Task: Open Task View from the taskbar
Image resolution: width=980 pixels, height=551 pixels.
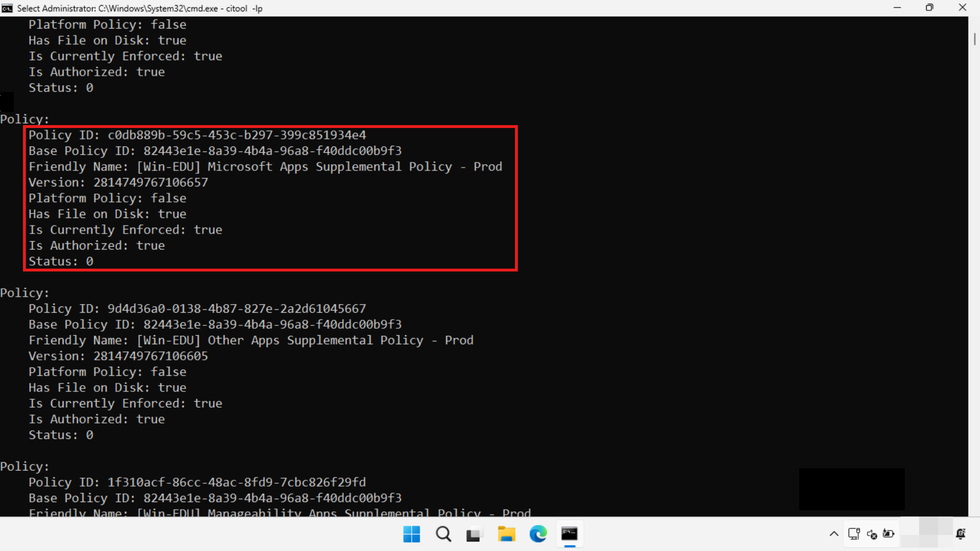Action: coord(474,535)
